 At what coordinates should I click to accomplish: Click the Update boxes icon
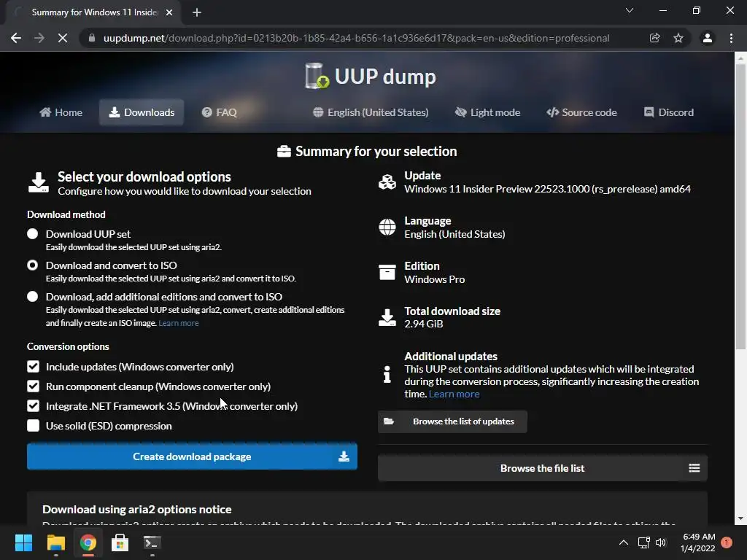pyautogui.click(x=387, y=182)
